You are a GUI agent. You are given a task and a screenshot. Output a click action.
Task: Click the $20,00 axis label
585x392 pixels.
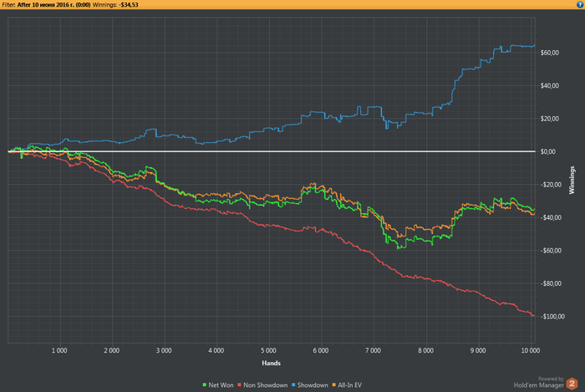coord(550,119)
